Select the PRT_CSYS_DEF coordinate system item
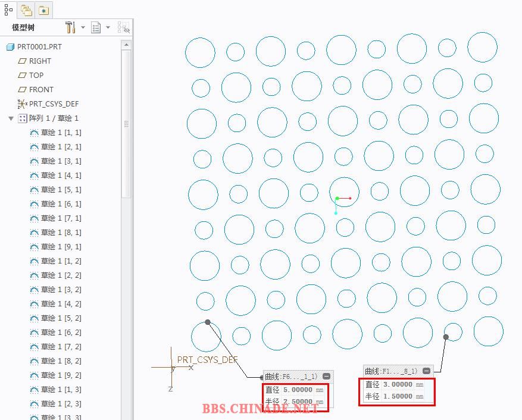This screenshot has height=420, width=522. coord(54,104)
